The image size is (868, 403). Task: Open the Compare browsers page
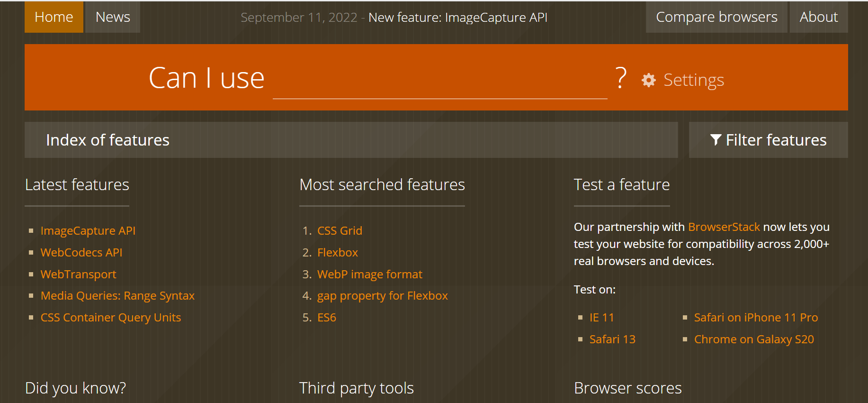tap(716, 17)
